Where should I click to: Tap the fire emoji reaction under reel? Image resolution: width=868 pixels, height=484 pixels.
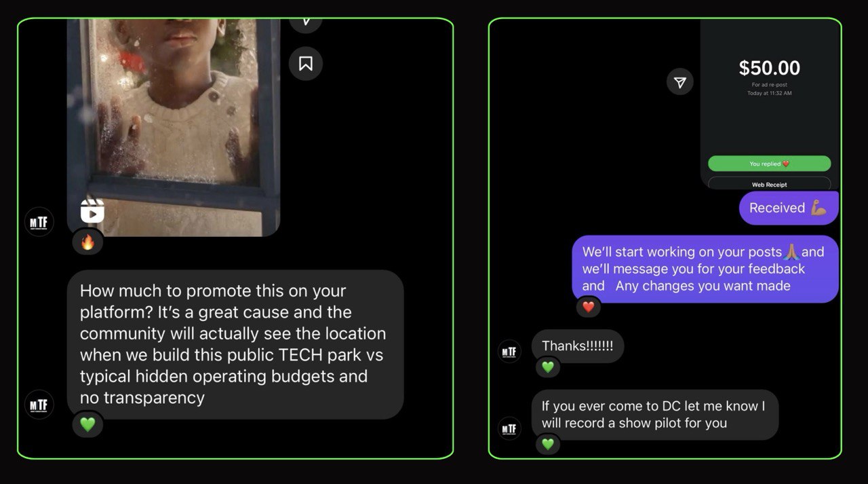87,242
